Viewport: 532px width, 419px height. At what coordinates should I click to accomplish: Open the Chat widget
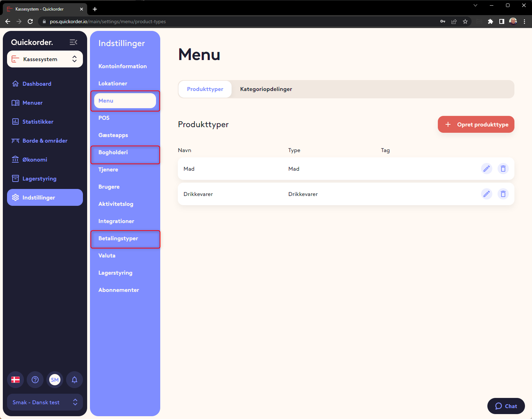pyautogui.click(x=506, y=406)
